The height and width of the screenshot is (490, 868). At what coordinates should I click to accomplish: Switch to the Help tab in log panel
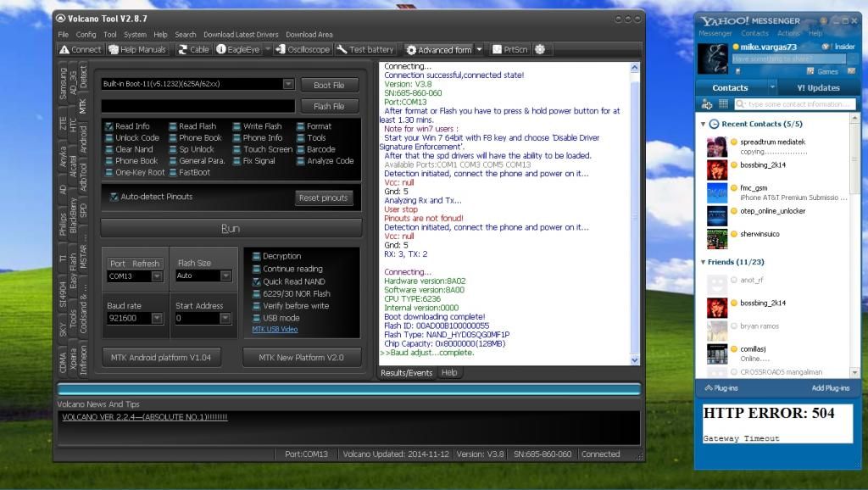pos(449,373)
